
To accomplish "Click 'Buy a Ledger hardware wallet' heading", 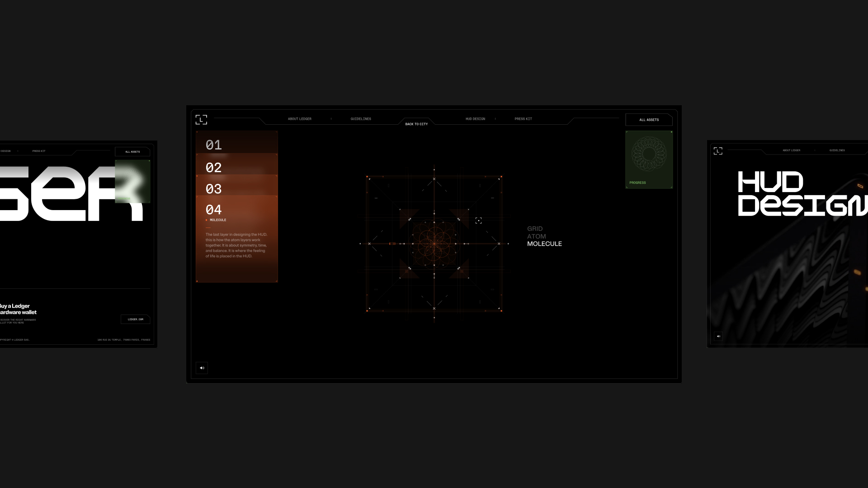I will pyautogui.click(x=18, y=309).
